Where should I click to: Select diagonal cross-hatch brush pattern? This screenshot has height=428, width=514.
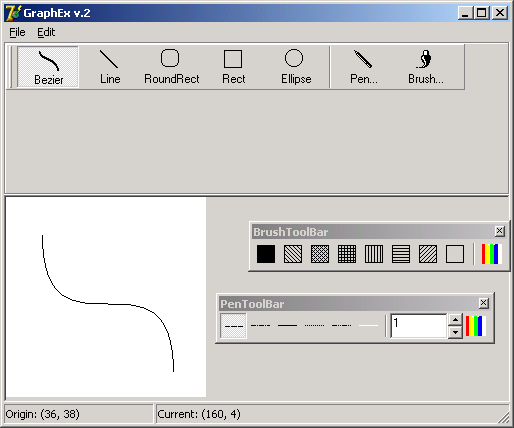320,254
